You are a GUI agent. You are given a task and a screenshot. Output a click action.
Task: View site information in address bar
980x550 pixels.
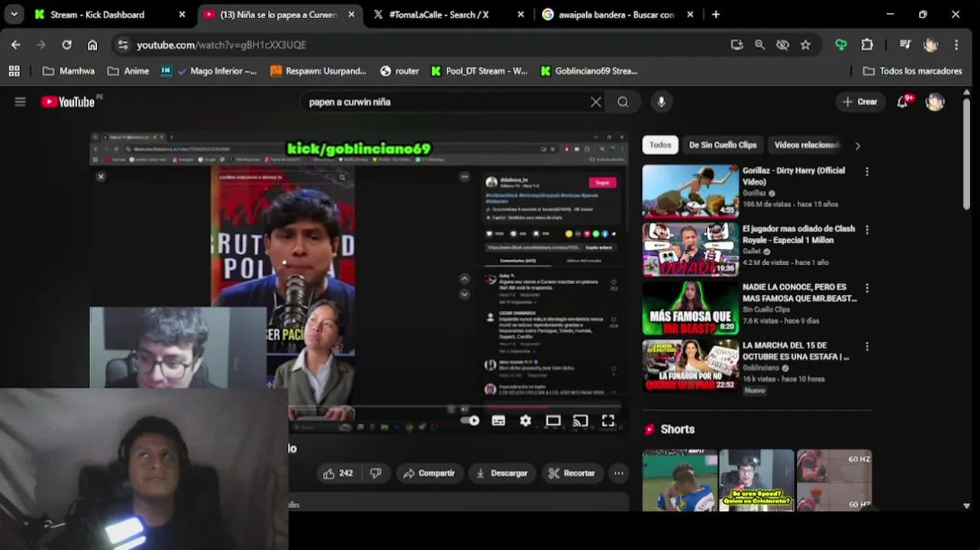coord(122,45)
